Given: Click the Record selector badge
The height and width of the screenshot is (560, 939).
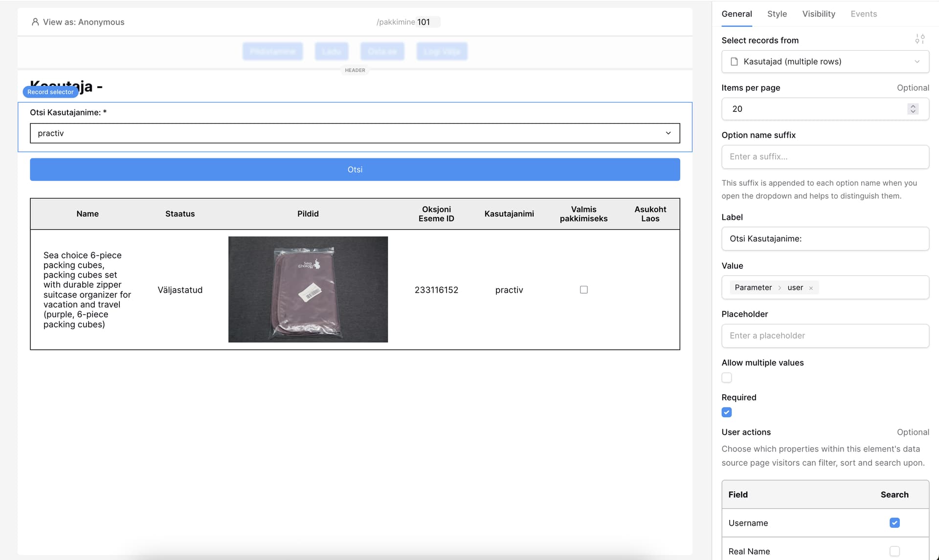Looking at the screenshot, I should click(x=50, y=92).
